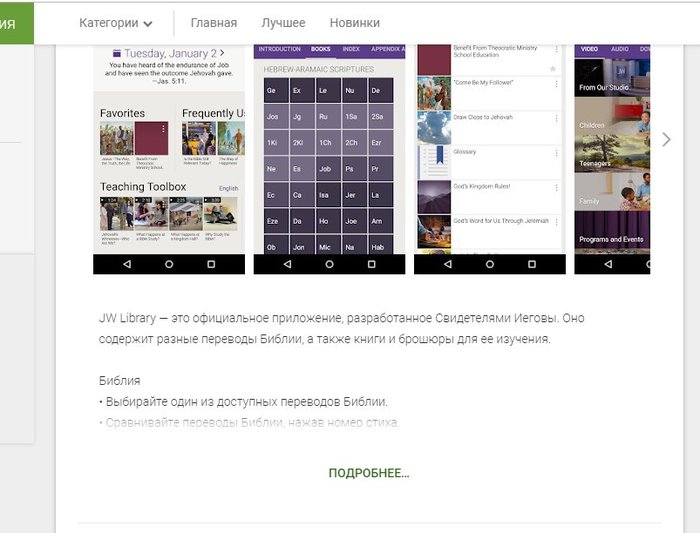
Task: Click three-dot menu beside God's Kingdom Rules!
Action: pos(556,187)
